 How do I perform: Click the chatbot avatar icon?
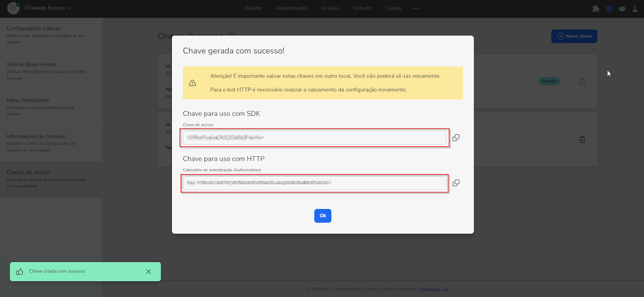[x=13, y=8]
